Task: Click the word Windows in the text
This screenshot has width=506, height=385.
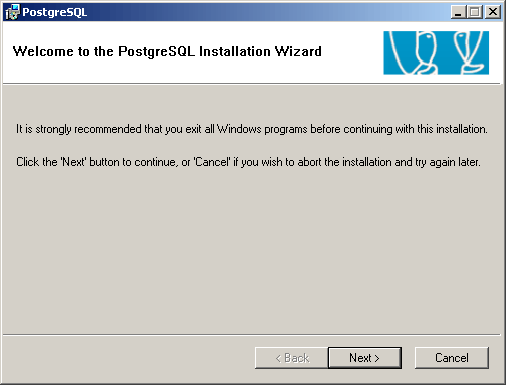Action: pos(239,129)
